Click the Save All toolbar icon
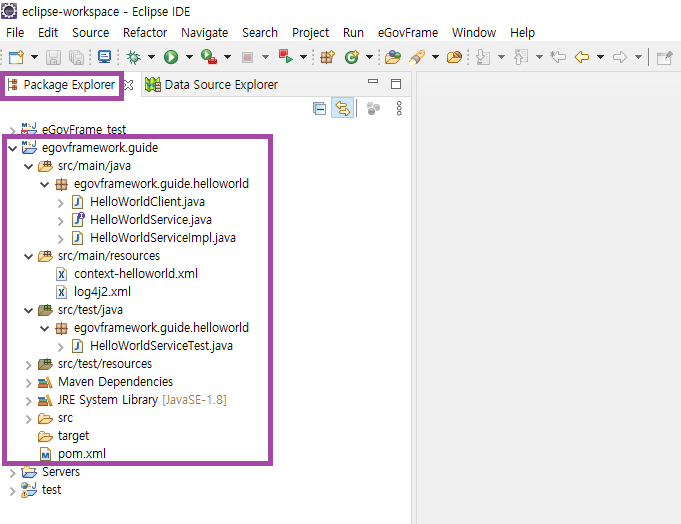Viewport: 681px width, 524px height. [x=76, y=57]
